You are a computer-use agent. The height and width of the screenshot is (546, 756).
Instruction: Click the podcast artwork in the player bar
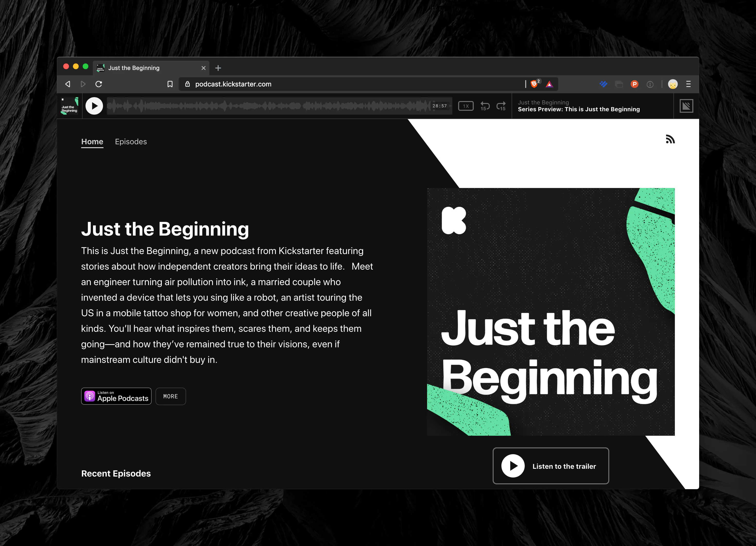[x=70, y=106]
